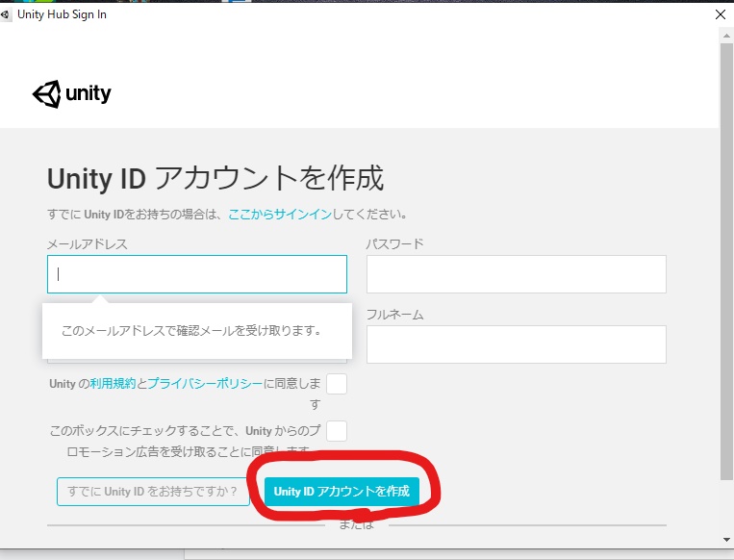Viewport: 734px width, 560px height.
Task: Click すでに Unity ID をお持ちですか？ button
Action: tap(153, 492)
